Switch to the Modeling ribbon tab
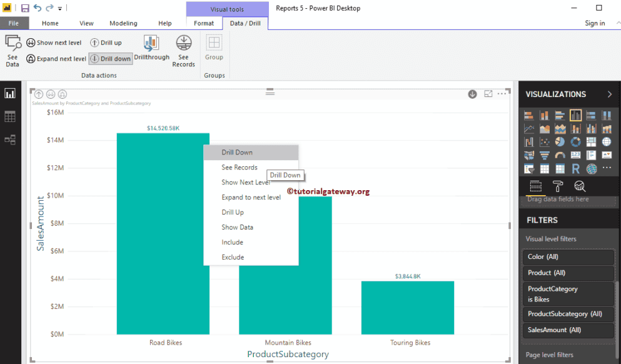Viewport: 621px width, 364px height. tap(123, 23)
